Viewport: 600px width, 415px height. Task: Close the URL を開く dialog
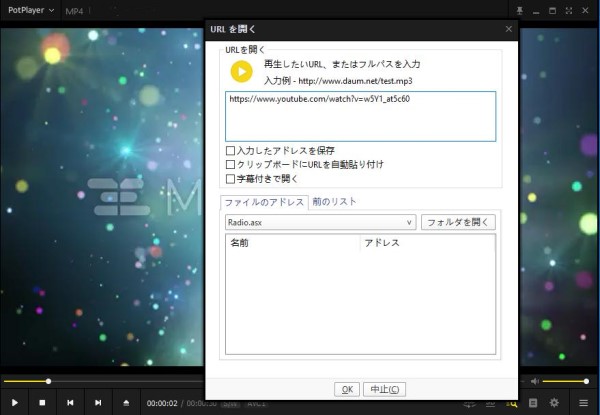coord(509,29)
